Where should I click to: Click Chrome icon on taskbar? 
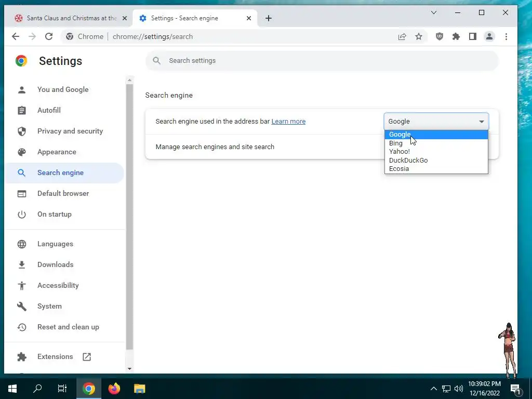coord(88,389)
